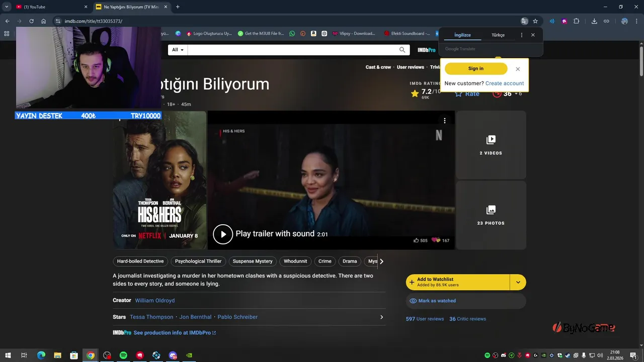Select the Hard-boiled Detective genre chip
The width and height of the screenshot is (644, 362).
click(x=140, y=261)
